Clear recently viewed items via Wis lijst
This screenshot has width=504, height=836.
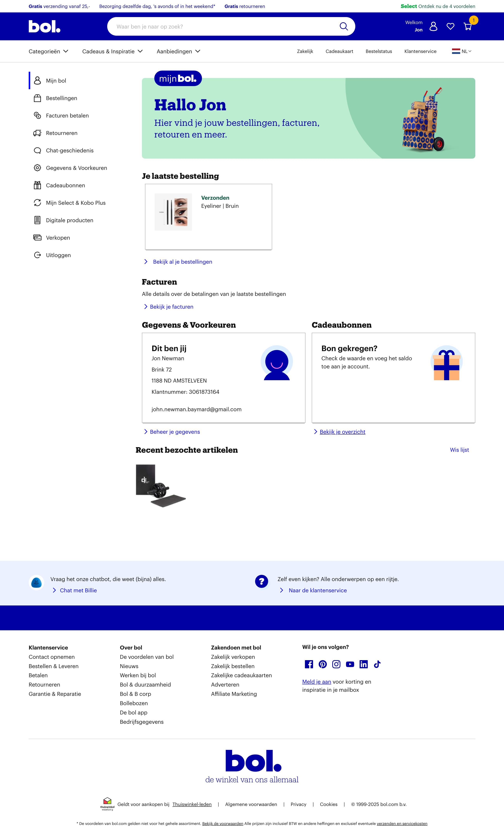point(459,450)
